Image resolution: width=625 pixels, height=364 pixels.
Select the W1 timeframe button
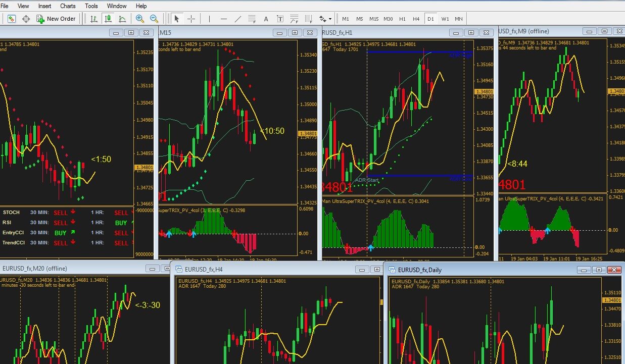coord(445,19)
